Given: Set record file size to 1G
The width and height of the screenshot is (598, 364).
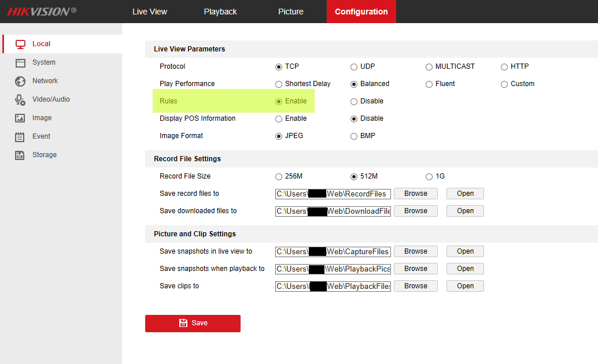Looking at the screenshot, I should 429,176.
